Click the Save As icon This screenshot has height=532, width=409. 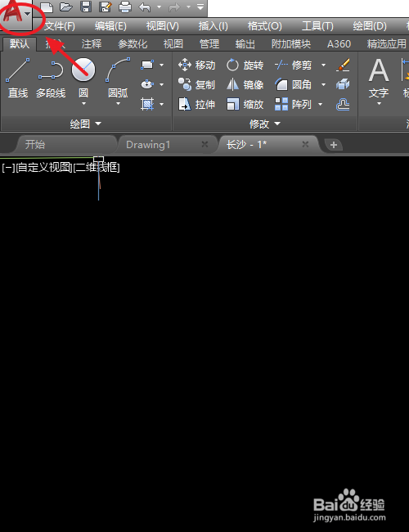click(106, 7)
